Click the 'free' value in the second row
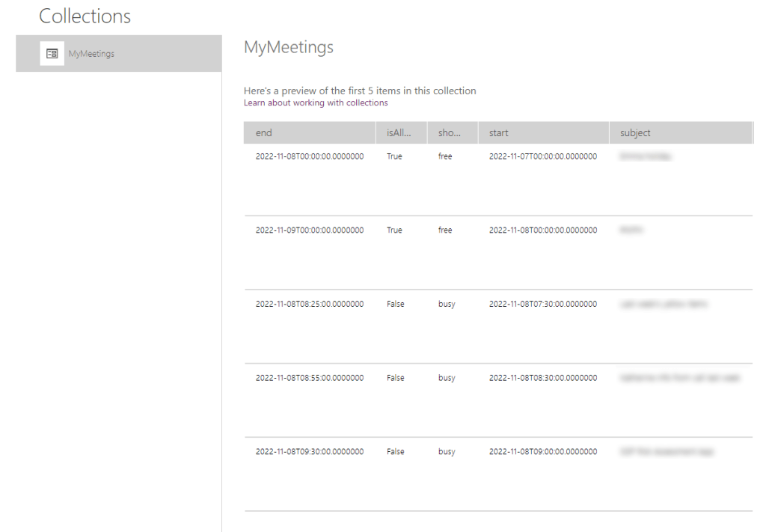The image size is (766, 532). click(444, 230)
